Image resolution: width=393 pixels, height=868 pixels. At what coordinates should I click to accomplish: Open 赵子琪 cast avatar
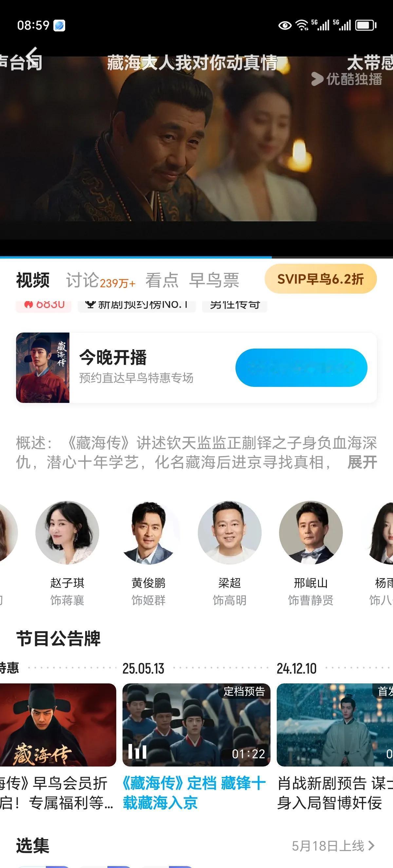67,532
